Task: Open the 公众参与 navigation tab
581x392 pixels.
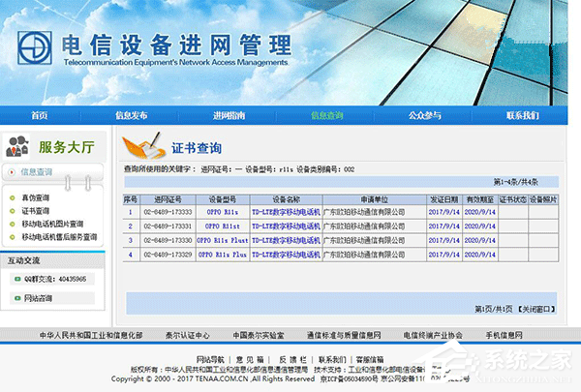Action: 425,115
